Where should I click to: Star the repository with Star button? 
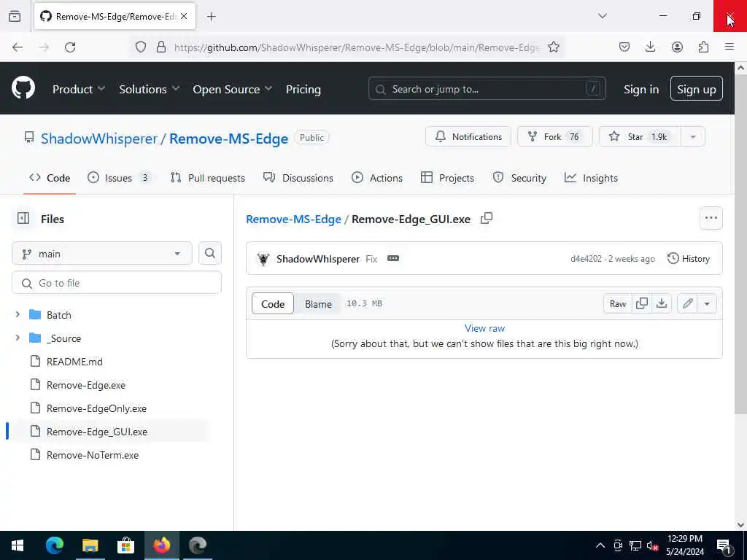[x=640, y=136]
